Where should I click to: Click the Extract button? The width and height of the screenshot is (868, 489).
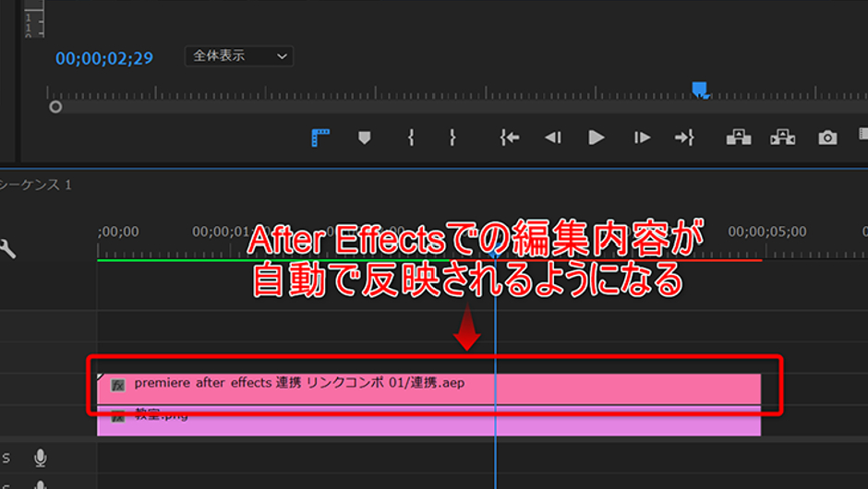click(783, 137)
